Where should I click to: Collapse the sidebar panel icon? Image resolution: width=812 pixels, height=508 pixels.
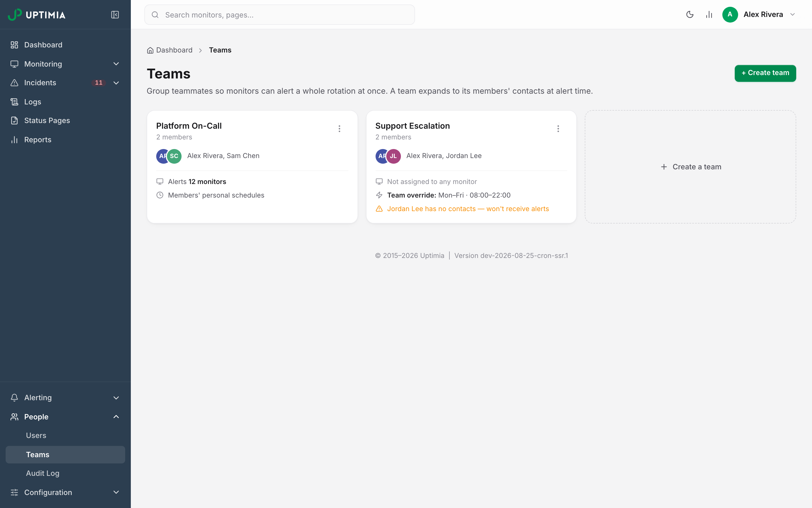pyautogui.click(x=115, y=14)
